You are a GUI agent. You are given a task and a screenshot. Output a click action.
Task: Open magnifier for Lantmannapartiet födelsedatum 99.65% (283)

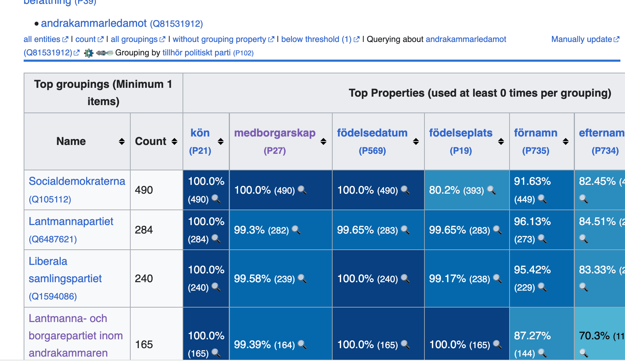click(405, 230)
